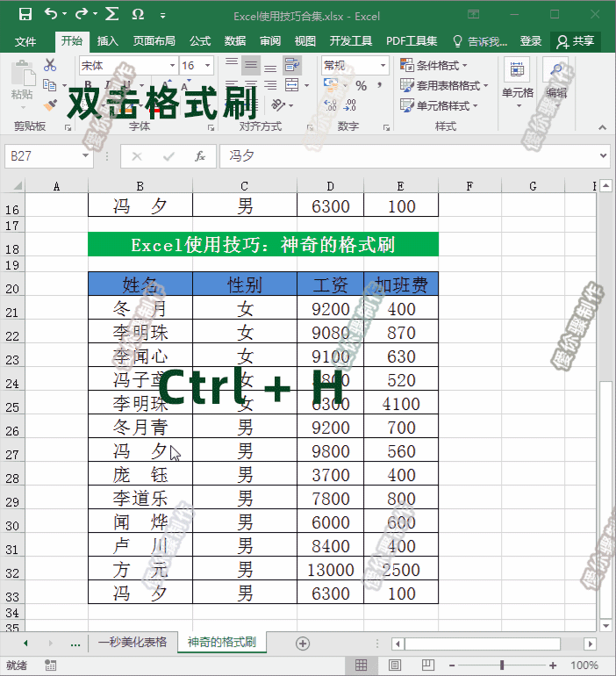
Task: Click the Insert Function fx icon
Action: coord(199,156)
